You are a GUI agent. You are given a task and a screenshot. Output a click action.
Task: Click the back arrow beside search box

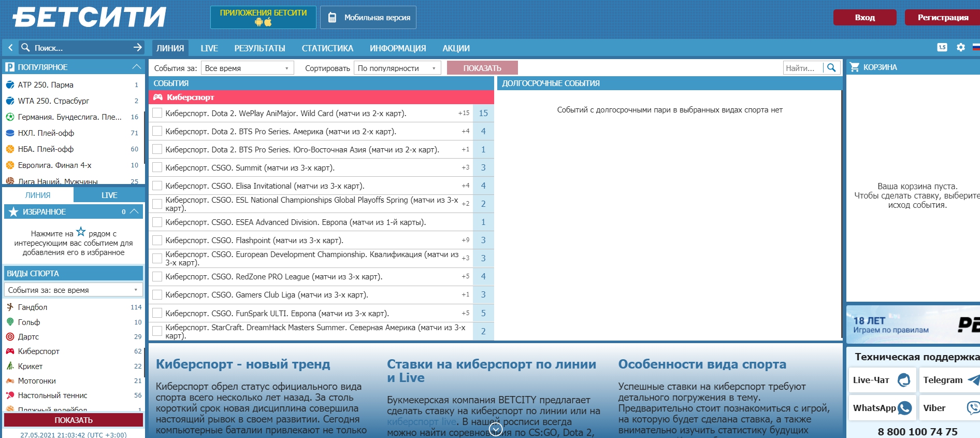tap(10, 48)
